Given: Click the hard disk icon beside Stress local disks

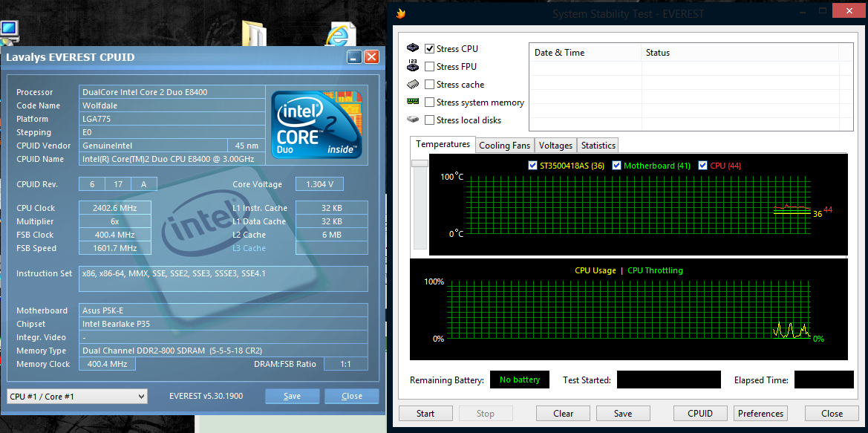Looking at the screenshot, I should tap(413, 119).
